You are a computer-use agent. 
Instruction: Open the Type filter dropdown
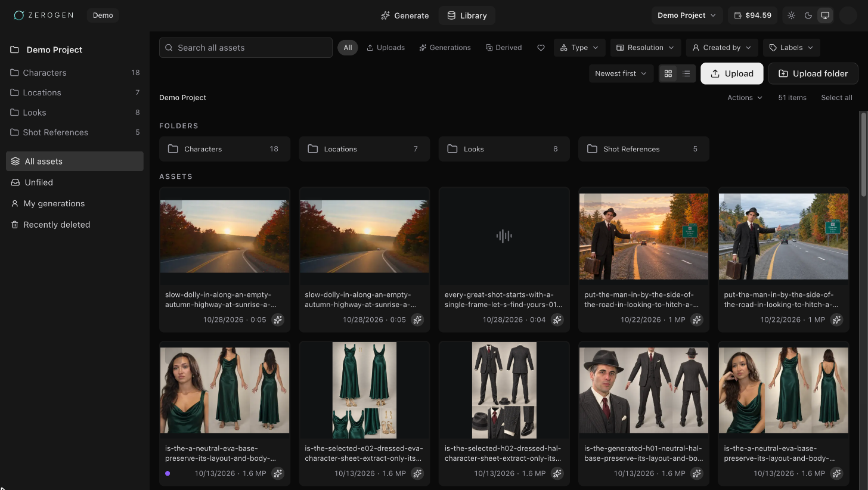pyautogui.click(x=579, y=48)
